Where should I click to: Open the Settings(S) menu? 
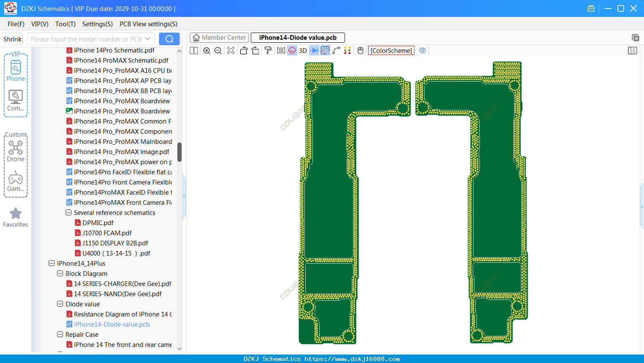(x=97, y=24)
